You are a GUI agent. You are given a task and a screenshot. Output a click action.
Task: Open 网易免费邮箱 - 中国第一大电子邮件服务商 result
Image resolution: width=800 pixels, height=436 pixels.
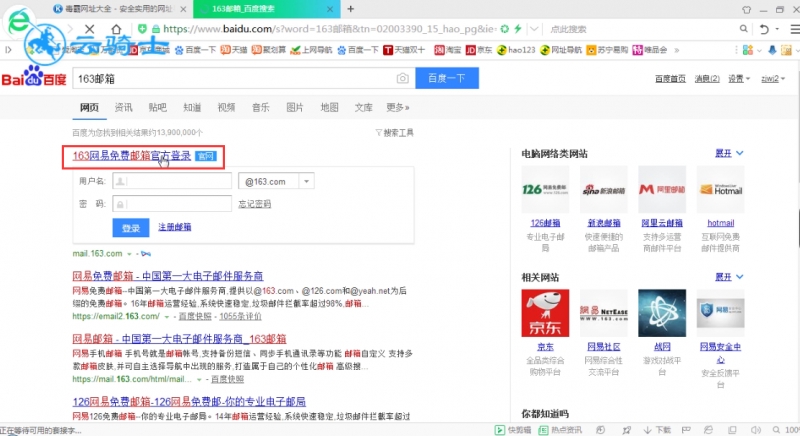(x=168, y=276)
